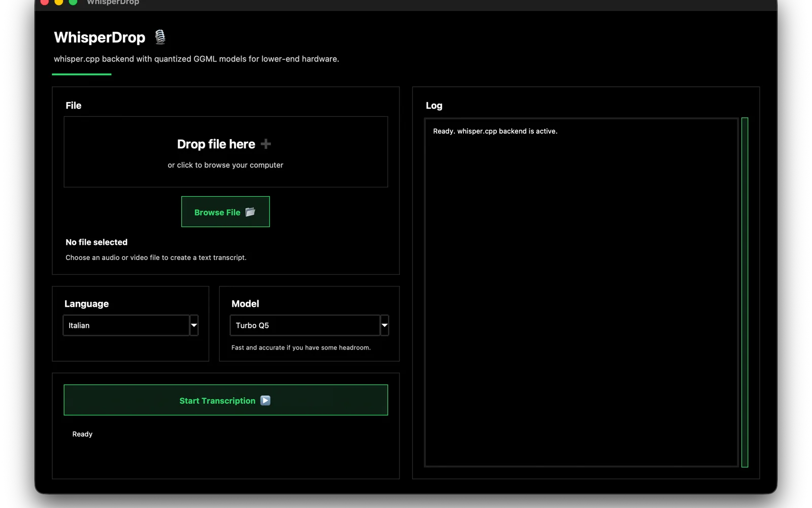Click the Drop file here zone
812x508 pixels.
click(x=226, y=152)
